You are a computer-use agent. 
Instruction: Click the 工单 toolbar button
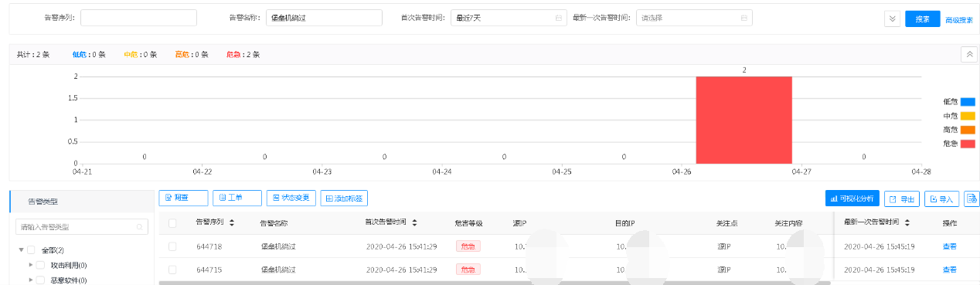237,198
